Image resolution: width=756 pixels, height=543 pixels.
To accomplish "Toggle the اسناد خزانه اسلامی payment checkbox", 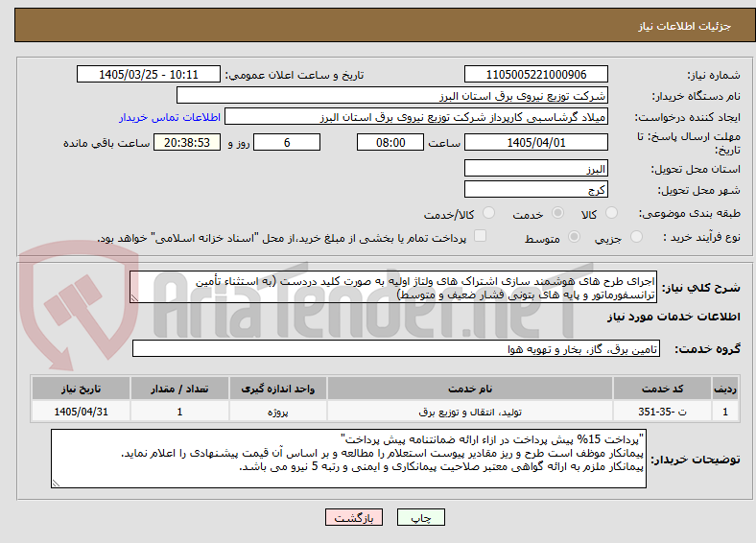I will (x=481, y=235).
